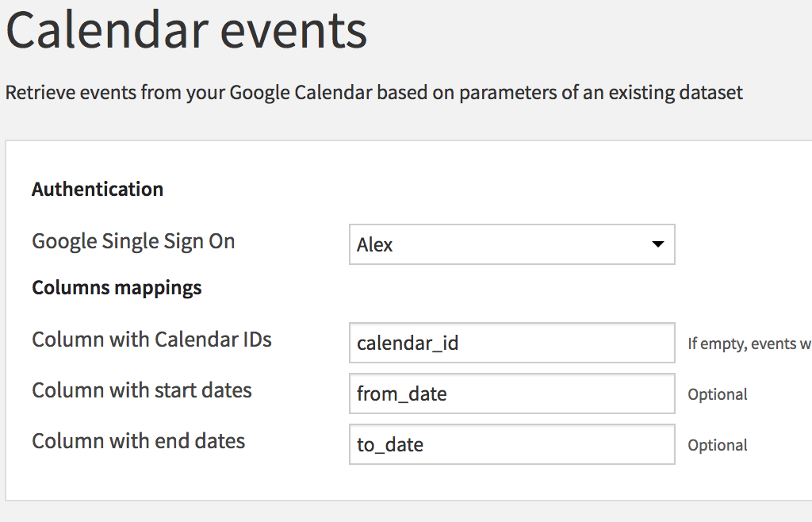Click the Column with start dates label

141,390
